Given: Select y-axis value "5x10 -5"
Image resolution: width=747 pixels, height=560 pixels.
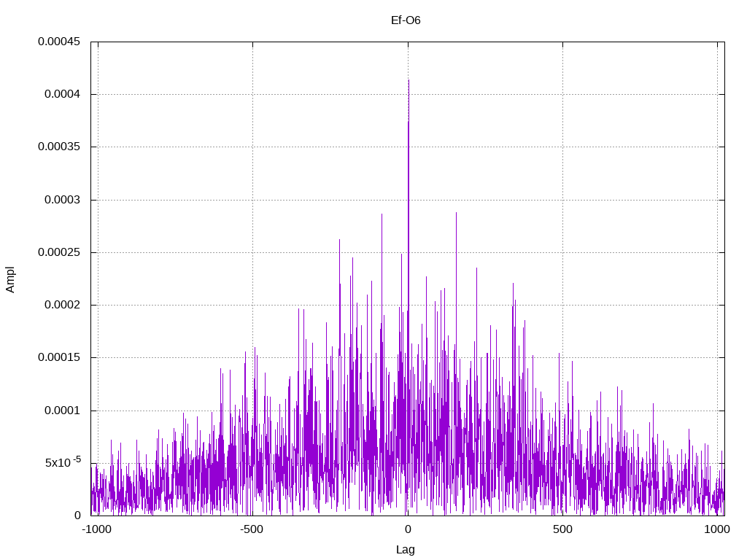Looking at the screenshot, I should [63, 462].
